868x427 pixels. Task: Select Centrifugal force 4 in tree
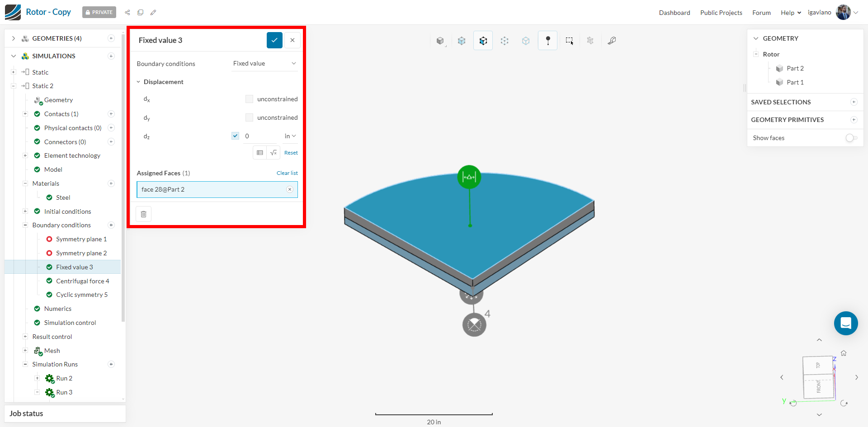[83, 281]
